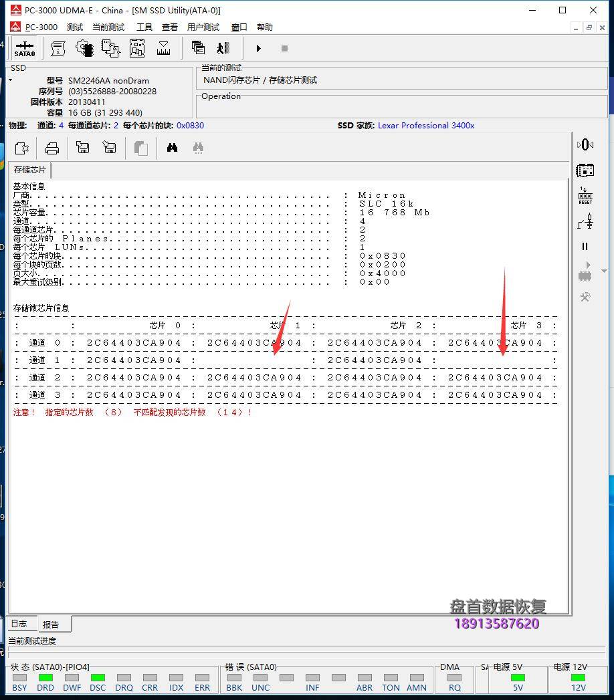Select the 存储芯片 tab
Screen dimensions: 614x700
click(x=29, y=170)
